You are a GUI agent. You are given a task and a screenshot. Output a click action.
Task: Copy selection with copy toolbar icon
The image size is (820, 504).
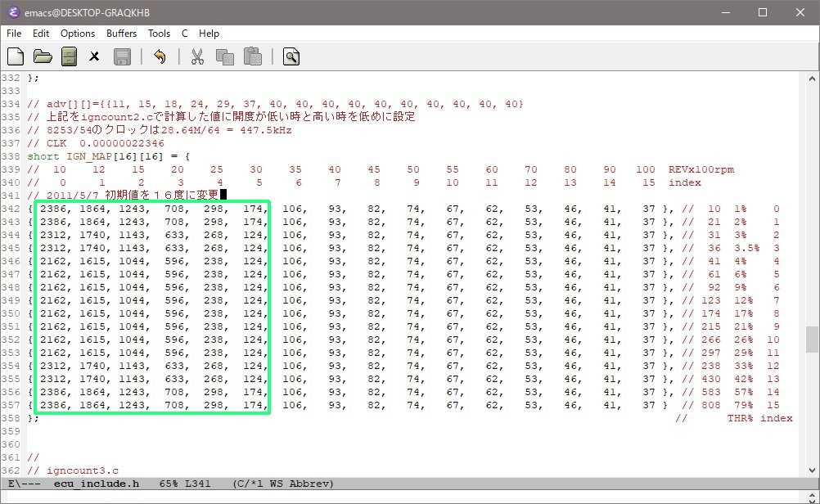[x=225, y=56]
